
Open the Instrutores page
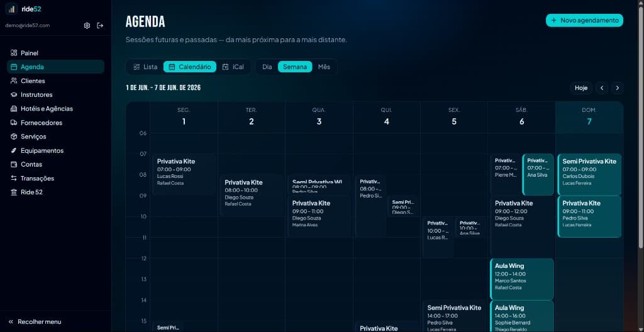point(55,95)
